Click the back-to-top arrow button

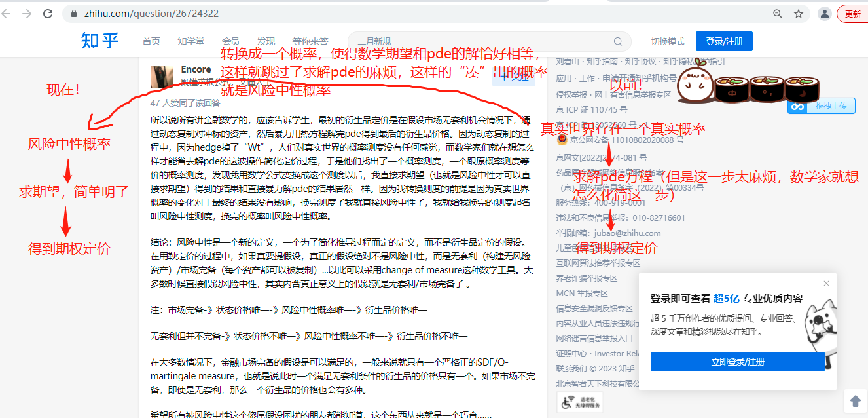(x=855, y=400)
